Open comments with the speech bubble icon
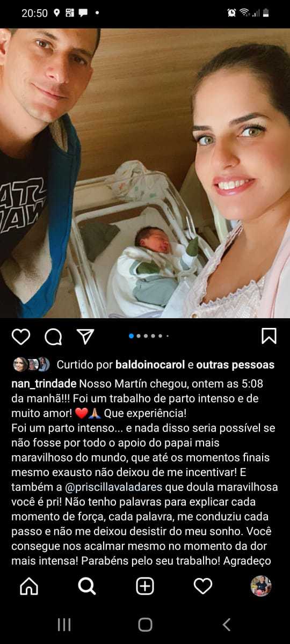Viewport: 290px width, 644px height. pos(53,336)
